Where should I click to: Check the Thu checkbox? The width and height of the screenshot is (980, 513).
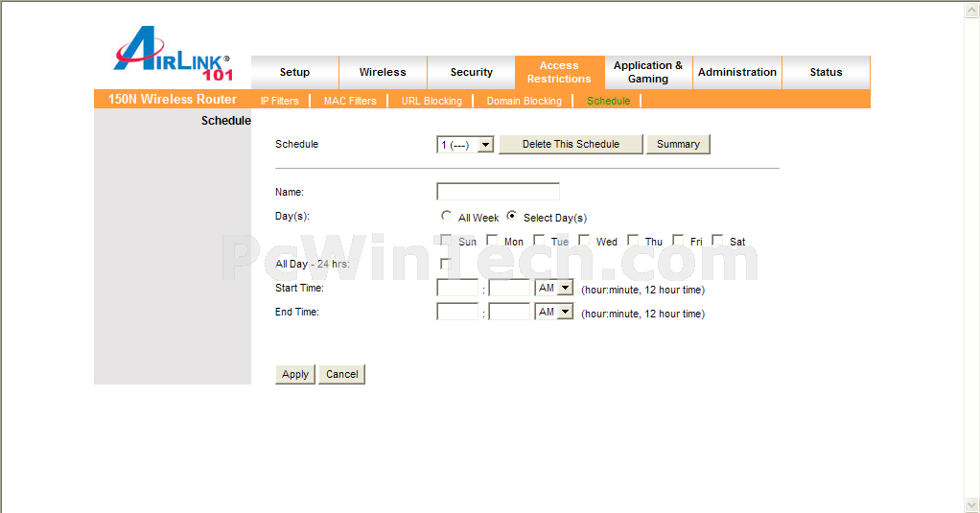pos(633,240)
